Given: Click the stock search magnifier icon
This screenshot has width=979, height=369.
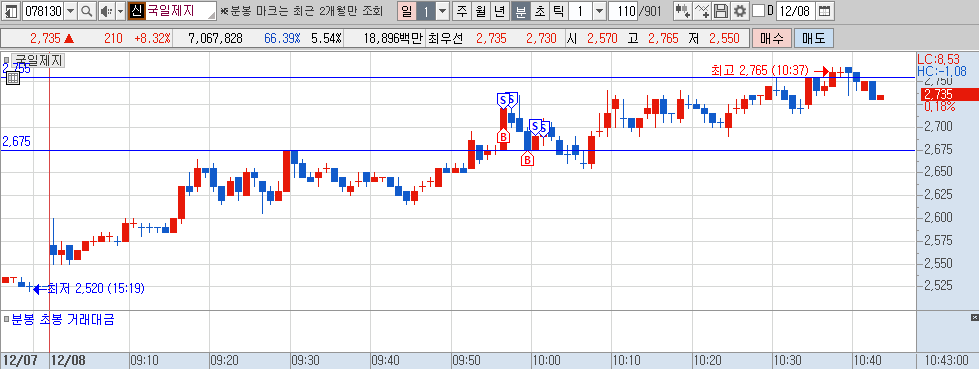Looking at the screenshot, I should [87, 11].
